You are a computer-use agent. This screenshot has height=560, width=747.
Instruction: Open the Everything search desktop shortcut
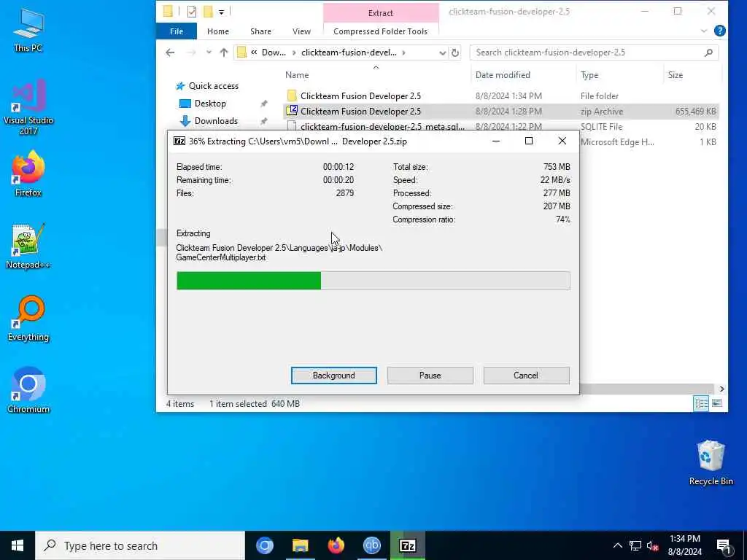[28, 318]
